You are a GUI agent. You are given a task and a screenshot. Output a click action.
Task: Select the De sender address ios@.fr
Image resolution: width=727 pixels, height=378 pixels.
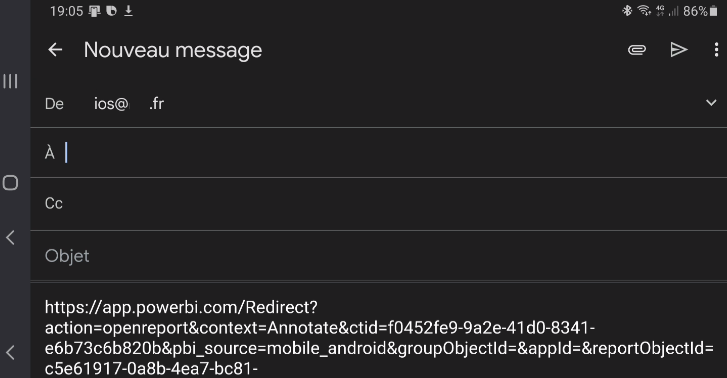[x=129, y=103]
